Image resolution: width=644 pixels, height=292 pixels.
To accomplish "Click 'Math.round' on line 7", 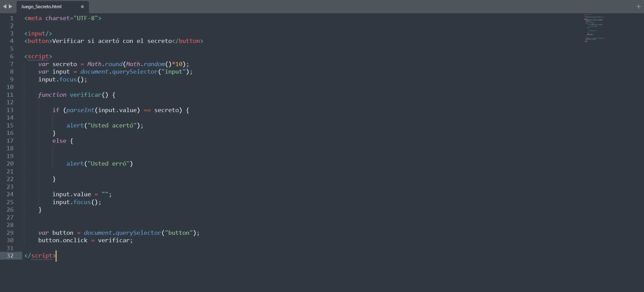I will click(105, 64).
